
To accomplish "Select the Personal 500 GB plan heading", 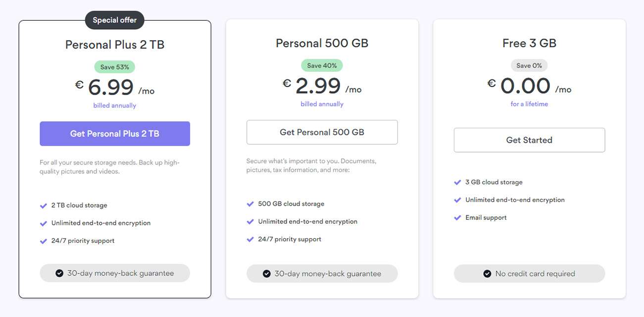I will coord(322,43).
